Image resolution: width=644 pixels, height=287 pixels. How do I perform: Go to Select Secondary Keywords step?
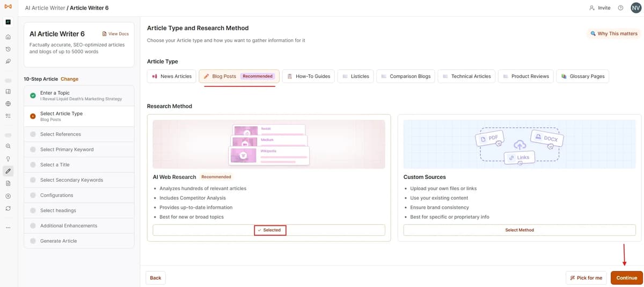coord(79,180)
